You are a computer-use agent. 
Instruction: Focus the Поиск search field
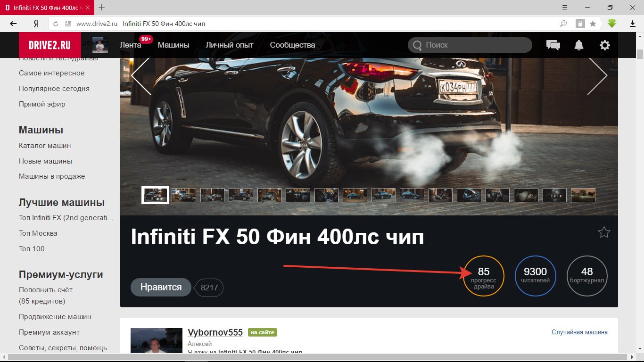(x=470, y=45)
